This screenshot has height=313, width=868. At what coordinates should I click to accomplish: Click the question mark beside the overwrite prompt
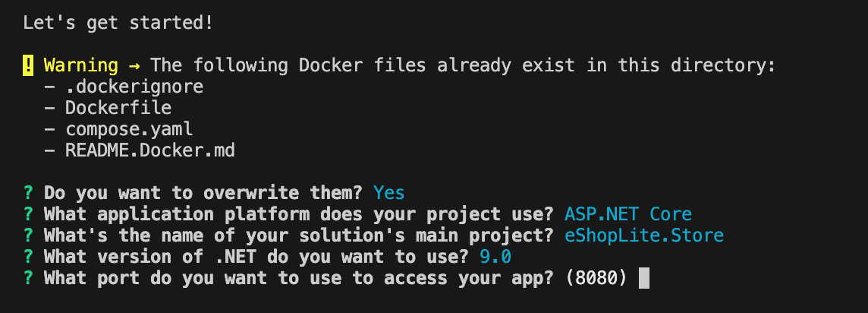tap(28, 193)
